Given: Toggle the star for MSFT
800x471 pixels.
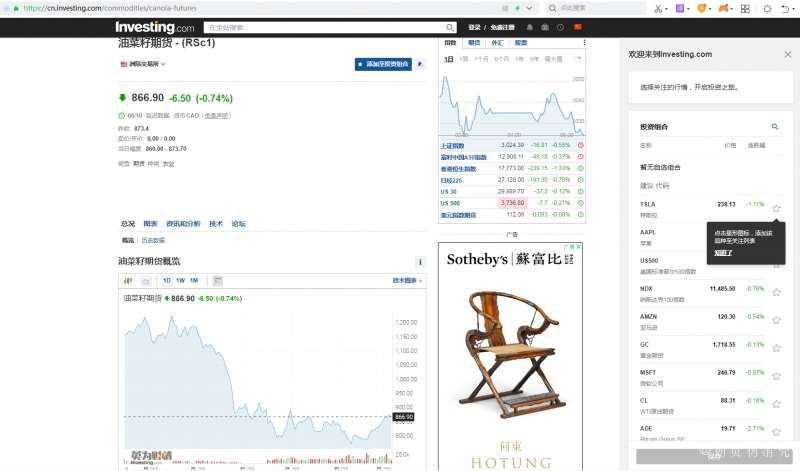Looking at the screenshot, I should click(776, 376).
